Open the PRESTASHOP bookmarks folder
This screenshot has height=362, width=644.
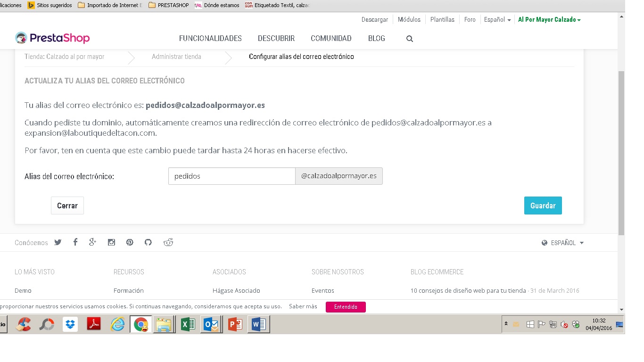click(x=169, y=6)
